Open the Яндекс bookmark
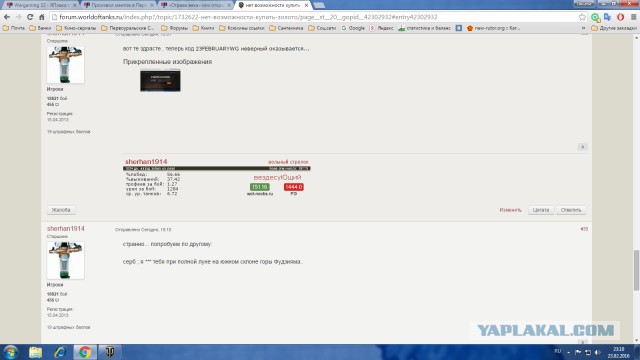640x360 pixels. [x=381, y=28]
